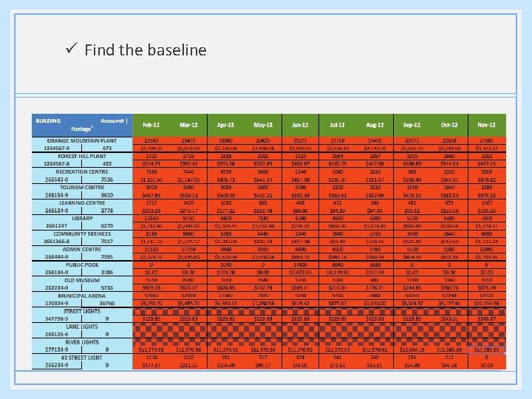The height and width of the screenshot is (399, 532).
Task: Click the 'Find the baseline' title text
Action: tap(146, 50)
